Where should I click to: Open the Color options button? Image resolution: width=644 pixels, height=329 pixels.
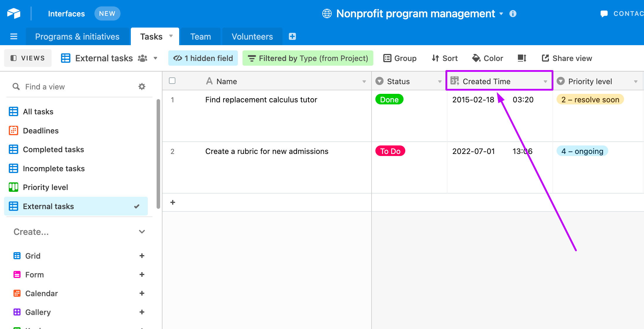click(x=487, y=58)
